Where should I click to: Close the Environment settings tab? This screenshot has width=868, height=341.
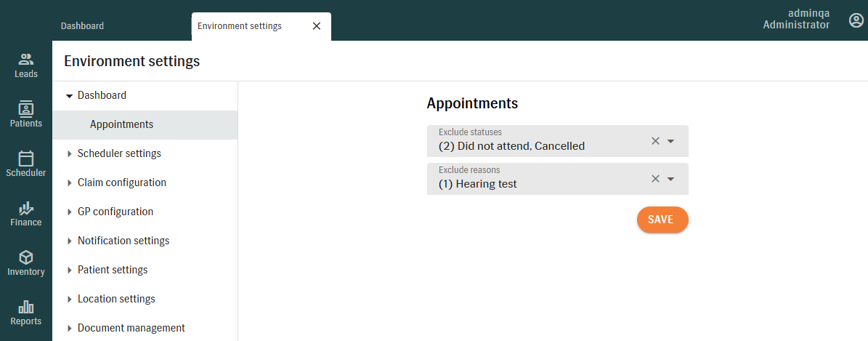pos(316,26)
